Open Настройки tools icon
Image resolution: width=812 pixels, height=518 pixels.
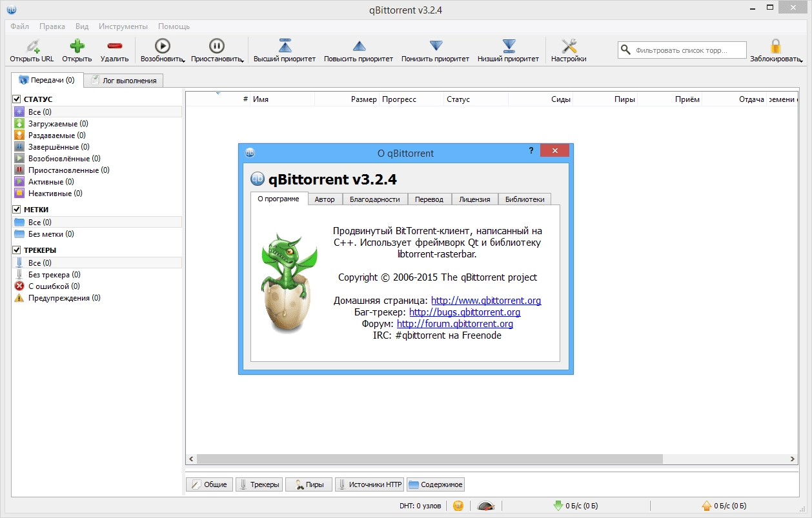click(x=569, y=46)
